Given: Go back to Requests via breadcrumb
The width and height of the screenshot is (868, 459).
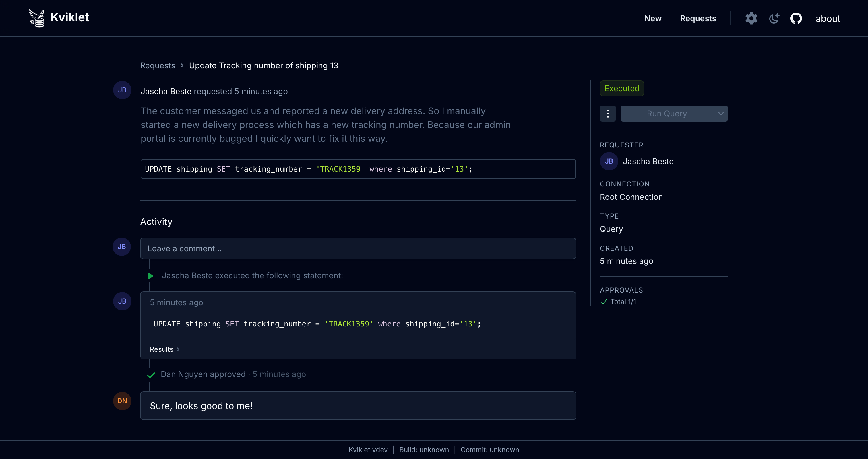Looking at the screenshot, I should 157,65.
